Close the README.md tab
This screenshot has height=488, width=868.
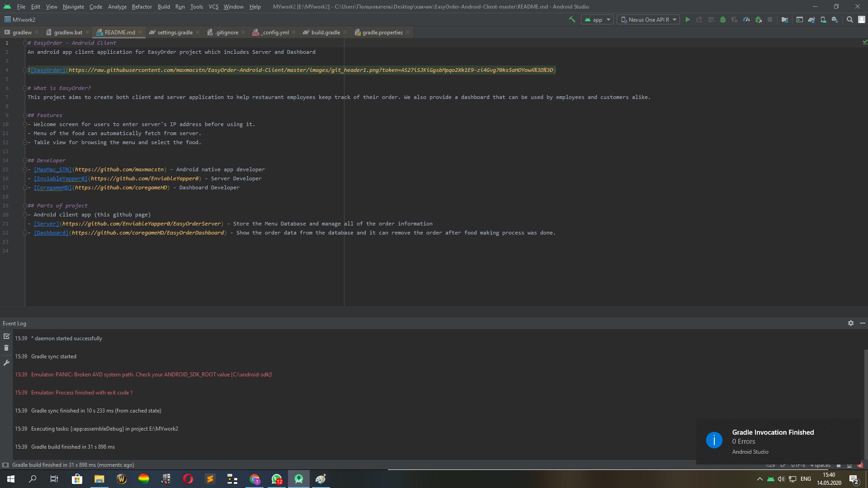(x=140, y=32)
